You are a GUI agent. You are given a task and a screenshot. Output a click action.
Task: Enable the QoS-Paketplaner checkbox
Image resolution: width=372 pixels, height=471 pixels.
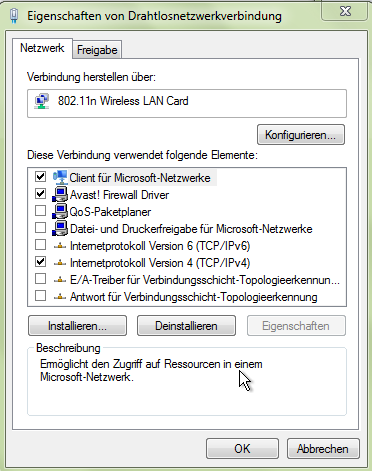pyautogui.click(x=41, y=211)
